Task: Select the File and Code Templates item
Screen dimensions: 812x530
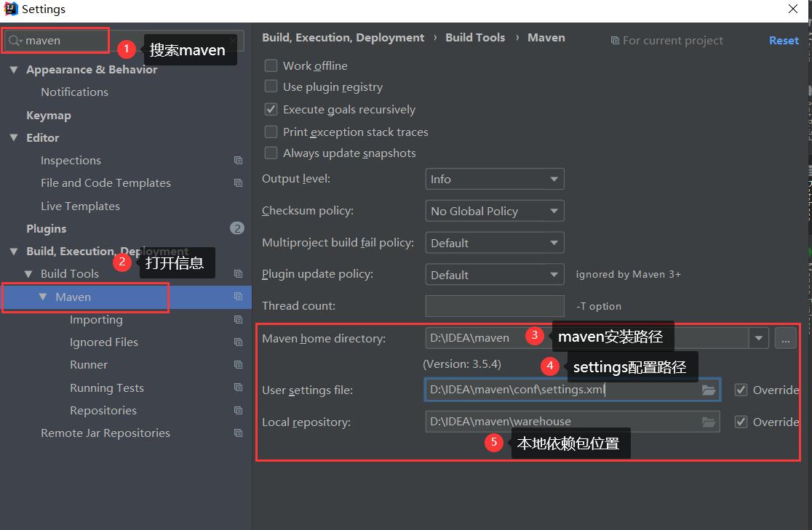Action: coord(106,183)
